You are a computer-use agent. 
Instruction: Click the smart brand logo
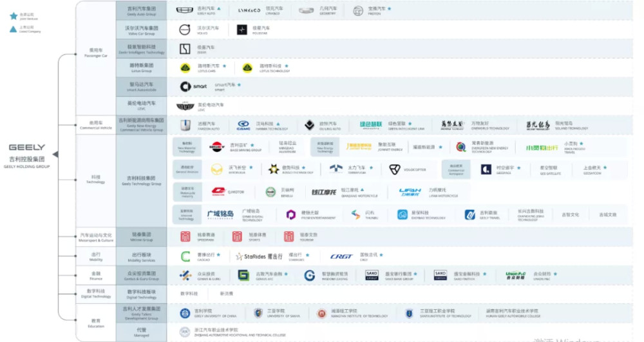tap(193, 86)
